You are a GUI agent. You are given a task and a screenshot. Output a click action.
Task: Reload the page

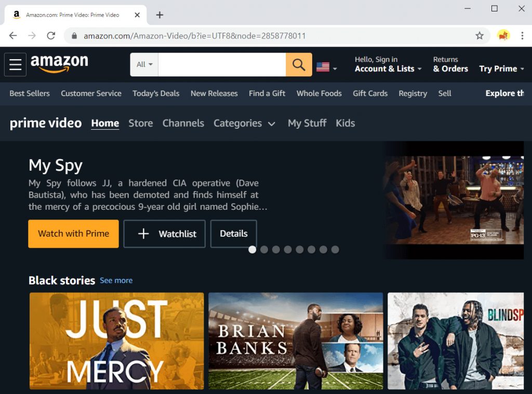pyautogui.click(x=51, y=36)
